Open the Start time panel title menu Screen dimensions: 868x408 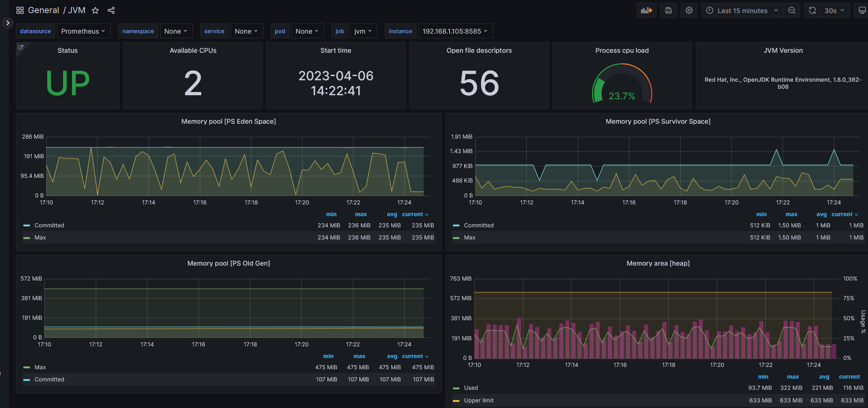[x=336, y=50]
